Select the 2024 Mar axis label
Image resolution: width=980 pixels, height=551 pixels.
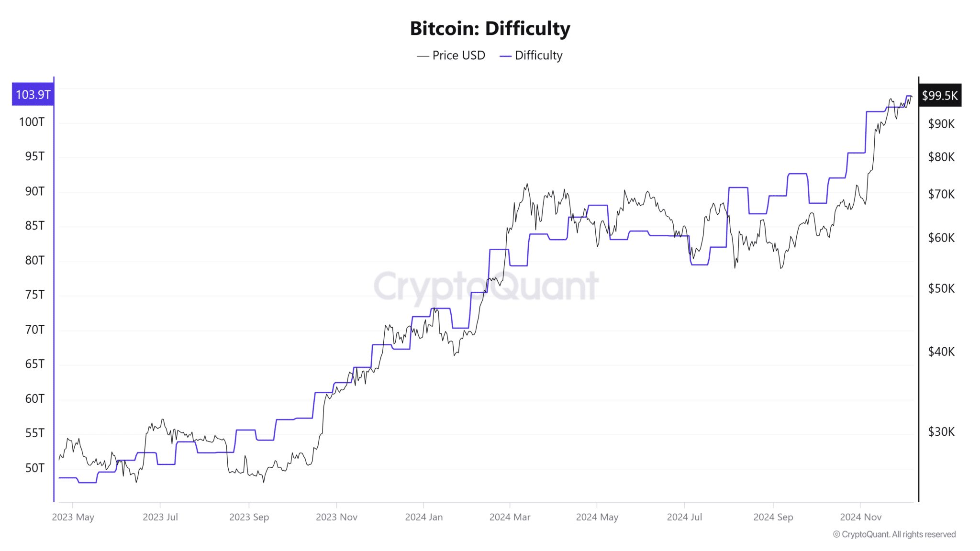[510, 517]
